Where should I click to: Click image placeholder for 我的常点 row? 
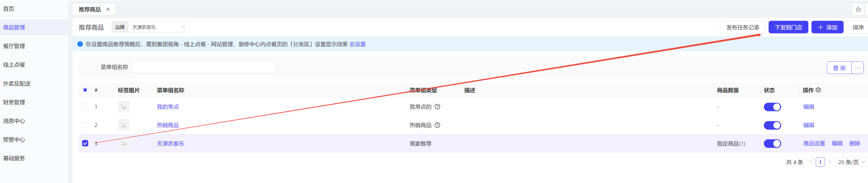click(x=124, y=107)
